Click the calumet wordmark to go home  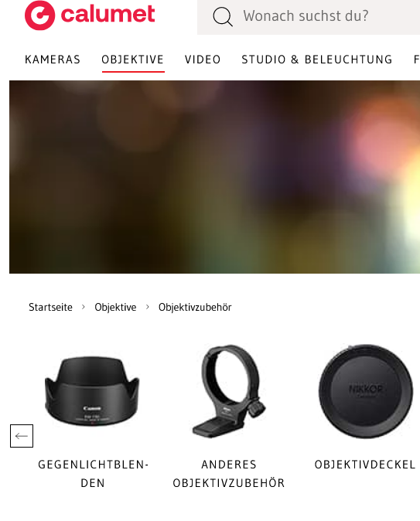point(108,14)
